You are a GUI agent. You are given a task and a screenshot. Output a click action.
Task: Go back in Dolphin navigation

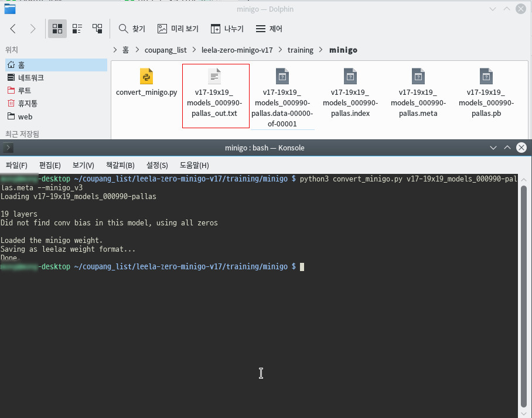pyautogui.click(x=13, y=29)
